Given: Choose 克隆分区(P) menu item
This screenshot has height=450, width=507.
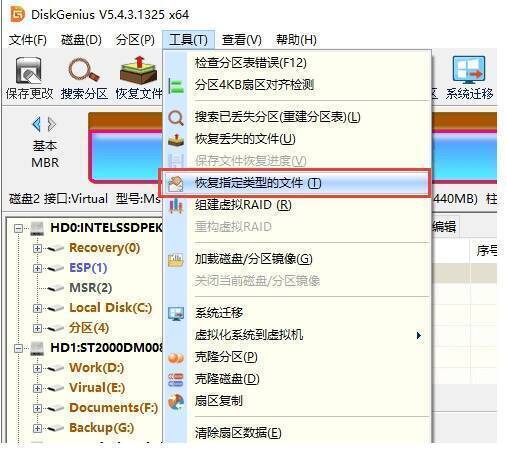Looking at the screenshot, I should click(297, 357).
